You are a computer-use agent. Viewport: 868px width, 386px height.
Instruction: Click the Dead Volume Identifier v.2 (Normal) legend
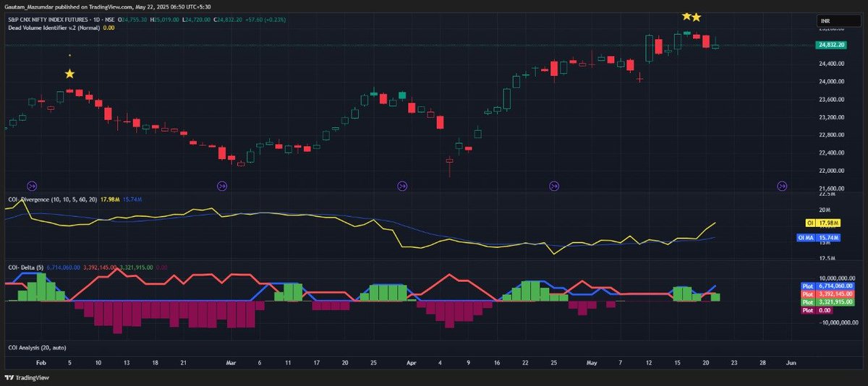54,27
